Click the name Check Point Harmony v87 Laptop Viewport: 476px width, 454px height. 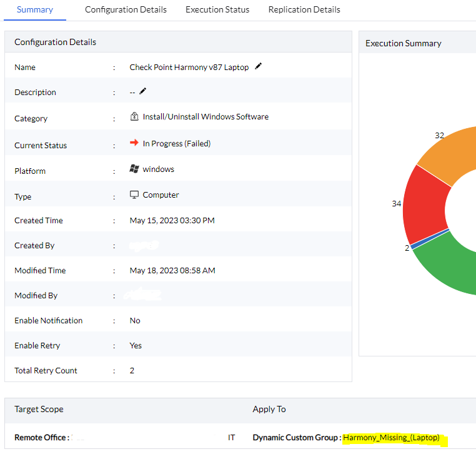[189, 67]
